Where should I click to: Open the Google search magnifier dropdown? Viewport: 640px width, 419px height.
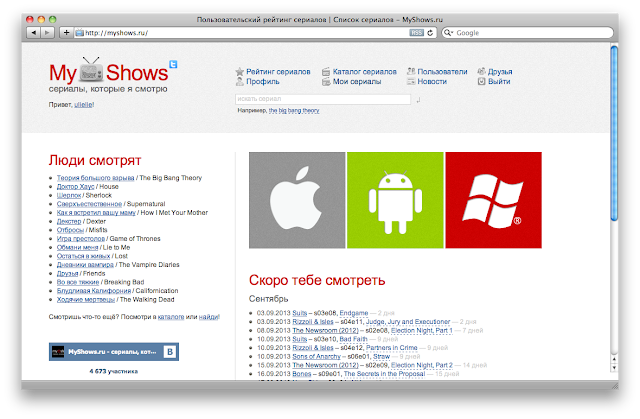(x=449, y=33)
